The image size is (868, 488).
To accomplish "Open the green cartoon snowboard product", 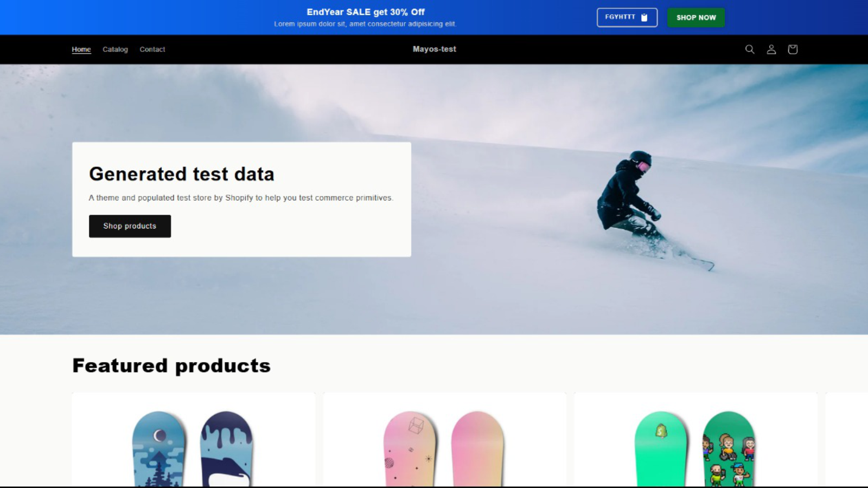I will pyautogui.click(x=696, y=440).
